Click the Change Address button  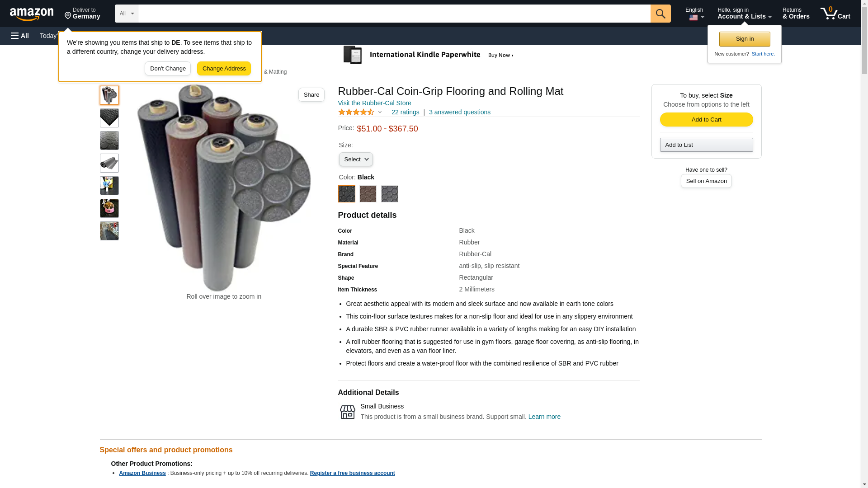(x=224, y=69)
